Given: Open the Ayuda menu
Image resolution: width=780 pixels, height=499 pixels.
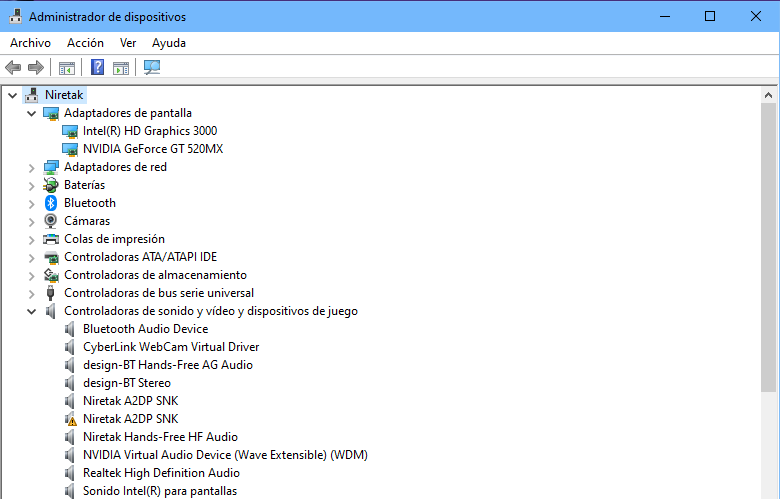Looking at the screenshot, I should coord(169,43).
